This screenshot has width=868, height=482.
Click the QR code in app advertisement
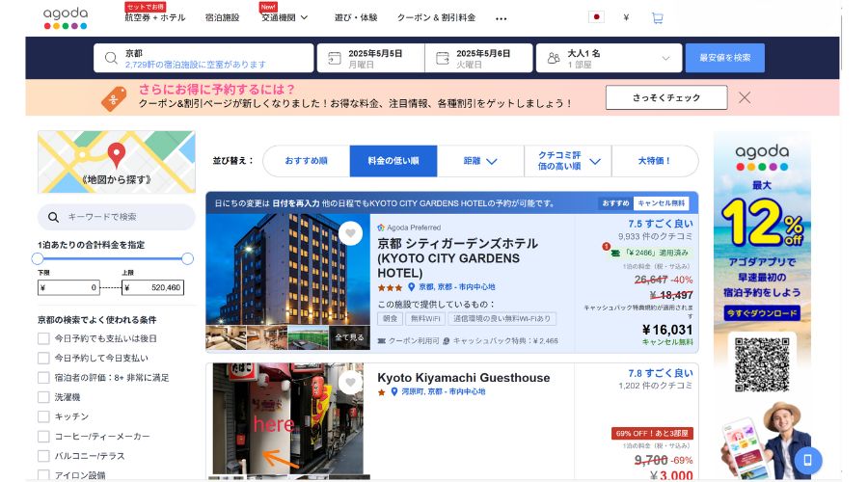[x=762, y=363]
